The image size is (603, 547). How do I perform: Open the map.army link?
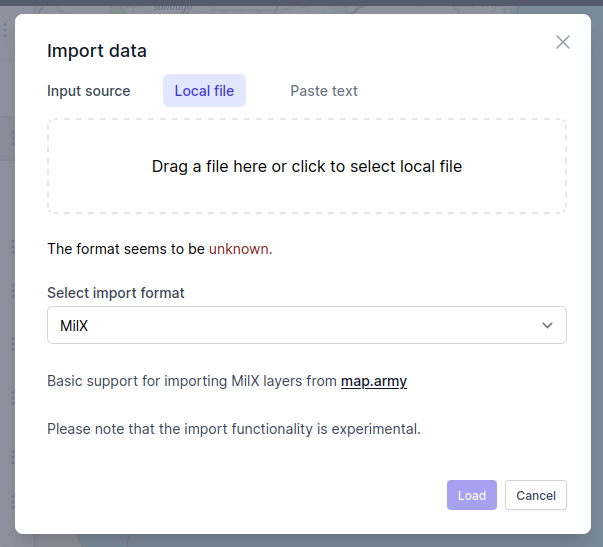pos(374,381)
